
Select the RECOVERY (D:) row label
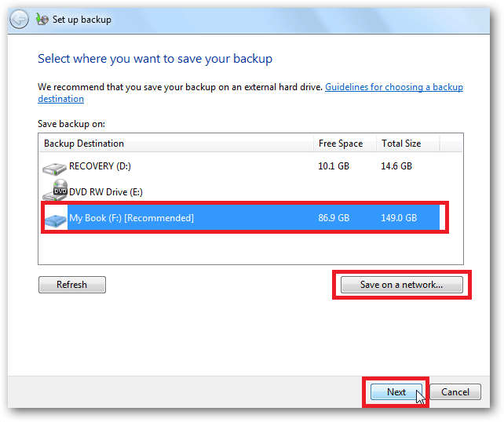pos(100,166)
